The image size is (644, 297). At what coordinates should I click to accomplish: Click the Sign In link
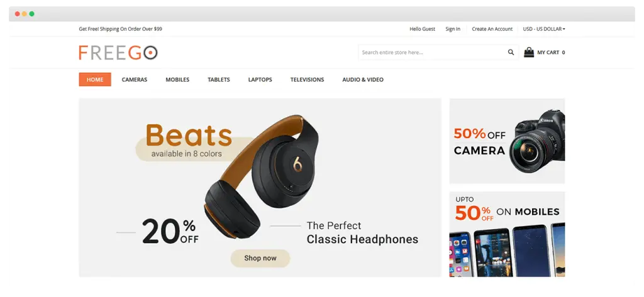click(453, 29)
